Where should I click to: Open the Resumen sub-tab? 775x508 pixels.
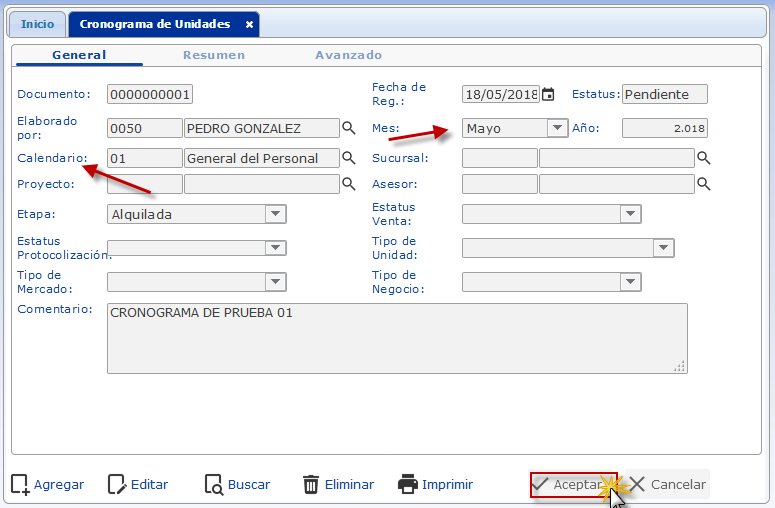pos(214,55)
